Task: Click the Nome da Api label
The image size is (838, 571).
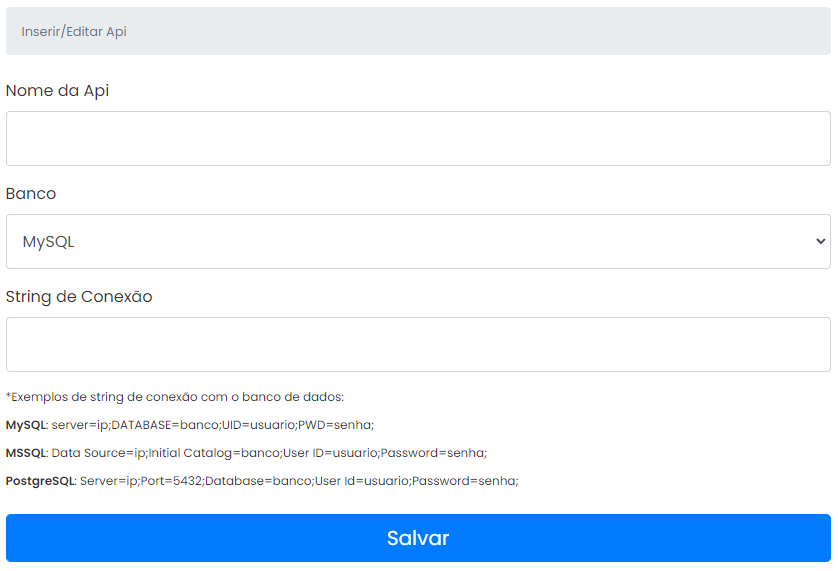Action: [58, 91]
